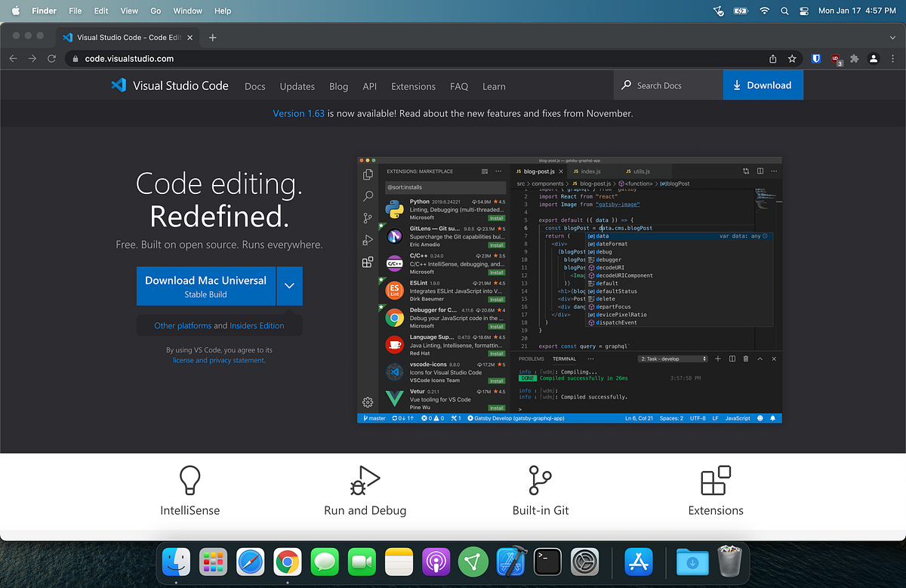
Task: Open the Search icon in VS Code's activity bar
Action: point(368,195)
